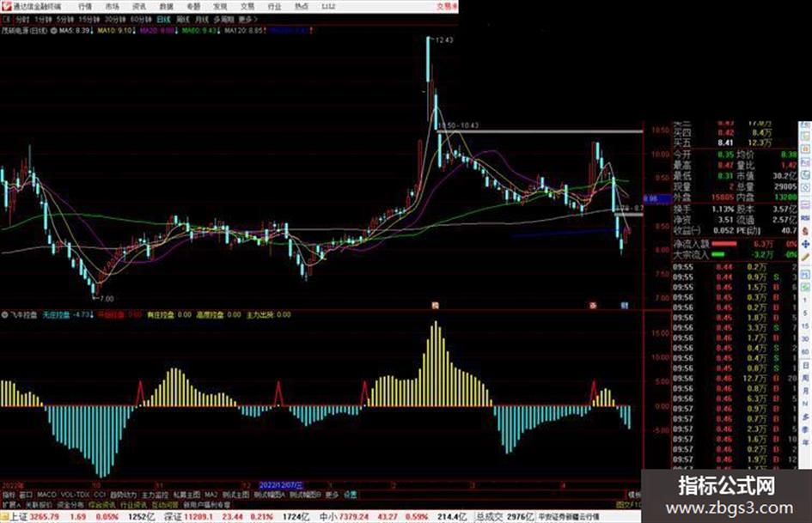Open the 交易 menu
The width and height of the screenshot is (812, 523).
(x=247, y=6)
